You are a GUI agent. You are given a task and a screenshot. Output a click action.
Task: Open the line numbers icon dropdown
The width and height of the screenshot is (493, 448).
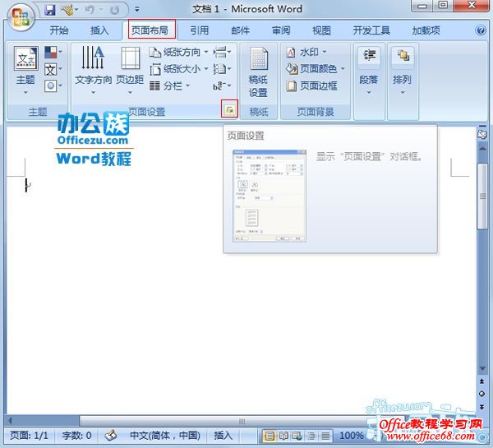pyautogui.click(x=223, y=69)
